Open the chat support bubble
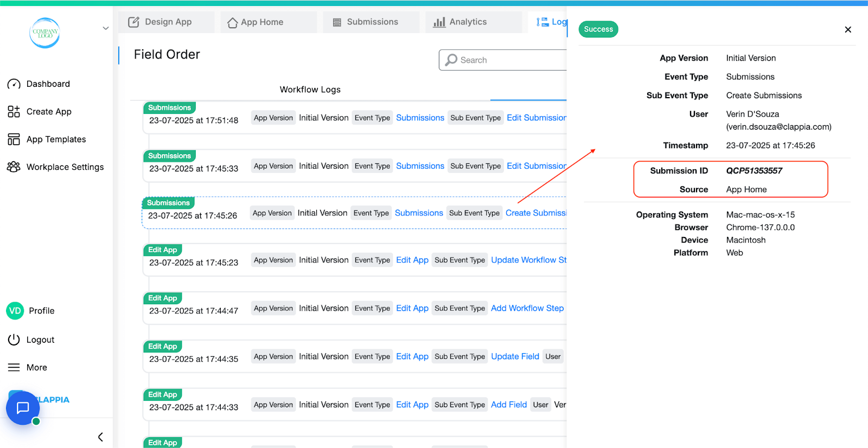This screenshot has height=448, width=868. 23,408
